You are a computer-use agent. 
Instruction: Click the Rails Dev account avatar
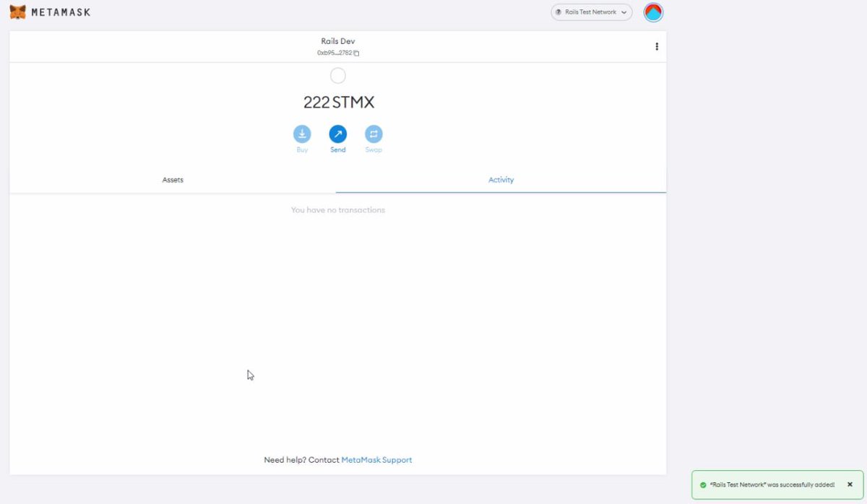click(652, 12)
